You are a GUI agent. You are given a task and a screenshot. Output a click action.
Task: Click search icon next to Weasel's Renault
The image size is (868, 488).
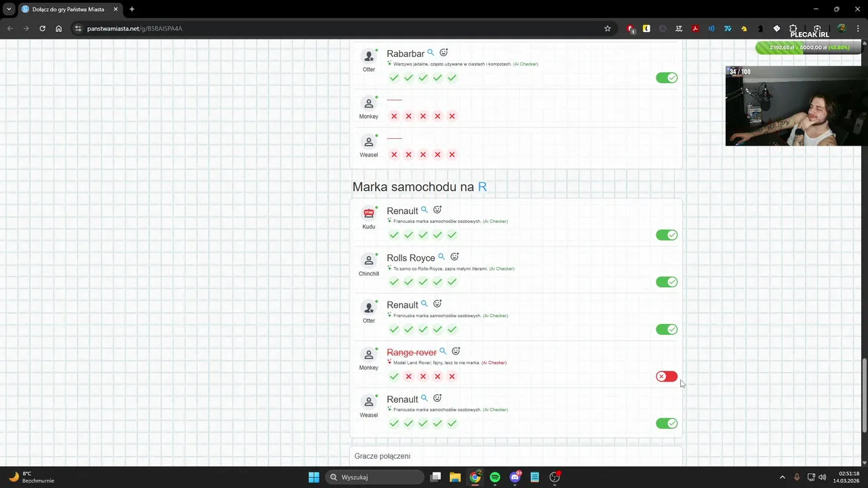425,398
